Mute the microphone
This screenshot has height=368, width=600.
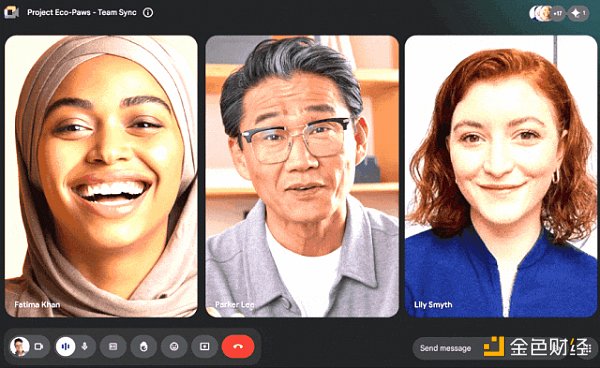(x=85, y=347)
